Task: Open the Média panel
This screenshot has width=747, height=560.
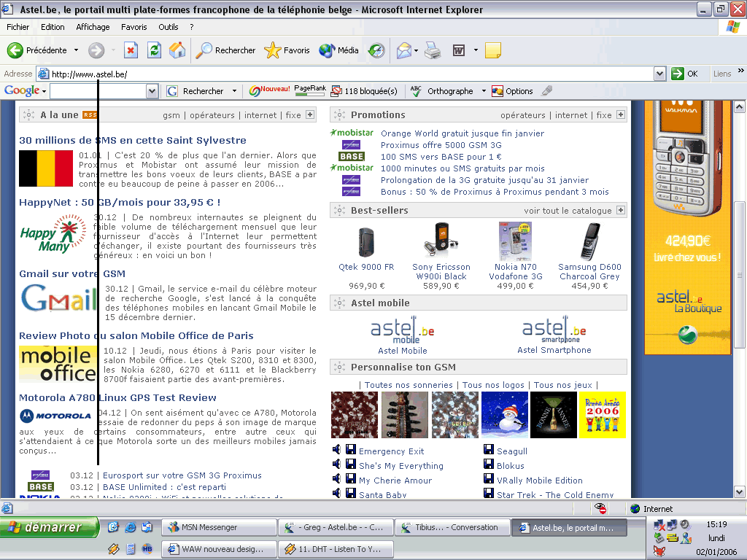Action: 339,50
